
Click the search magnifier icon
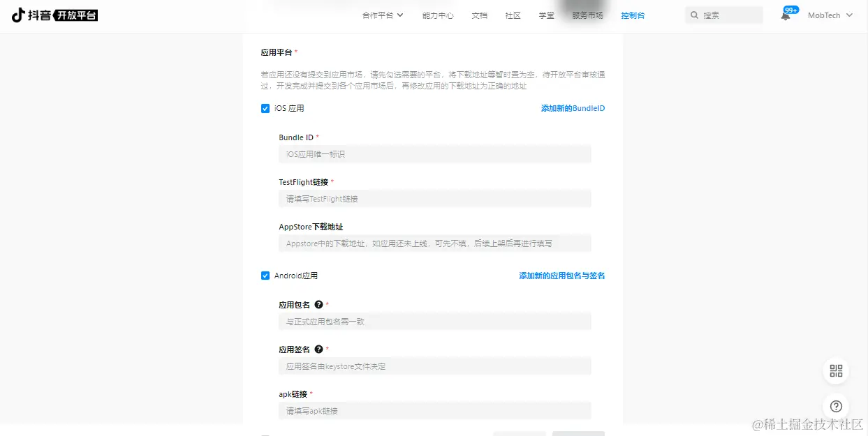click(x=694, y=15)
